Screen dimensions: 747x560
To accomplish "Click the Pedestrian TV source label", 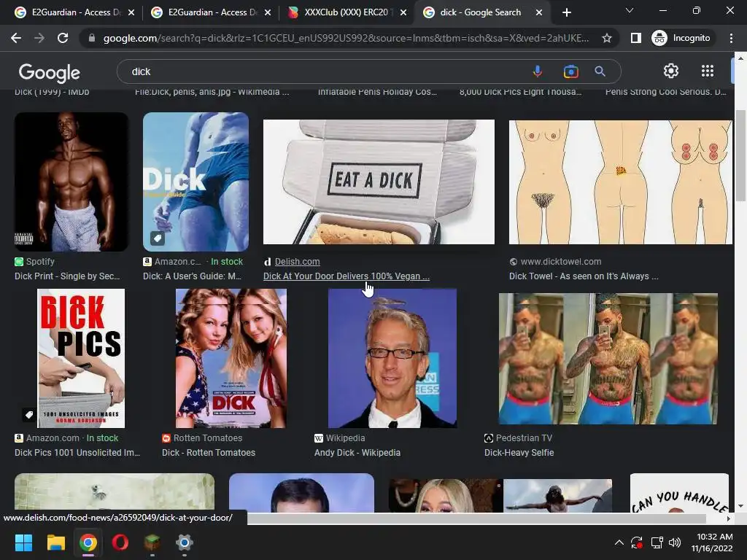I will point(524,437).
